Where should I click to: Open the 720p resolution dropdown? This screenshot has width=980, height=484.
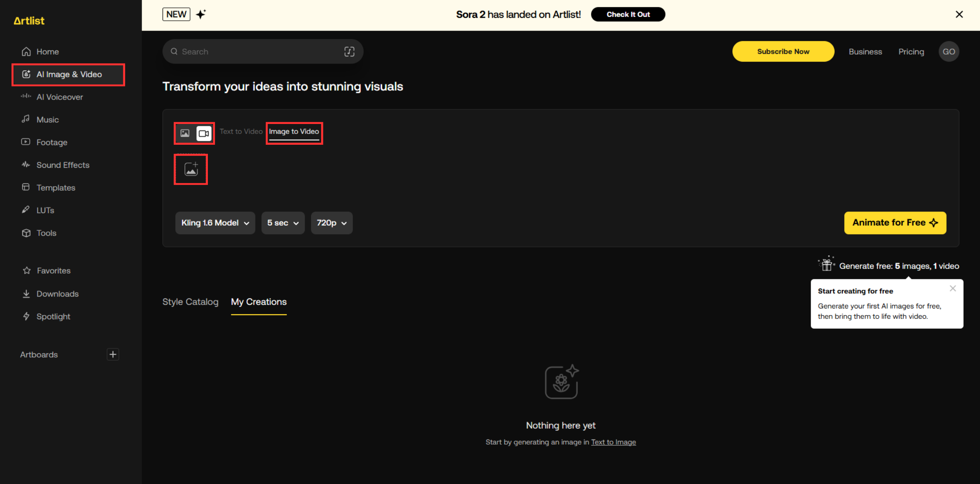tap(331, 223)
